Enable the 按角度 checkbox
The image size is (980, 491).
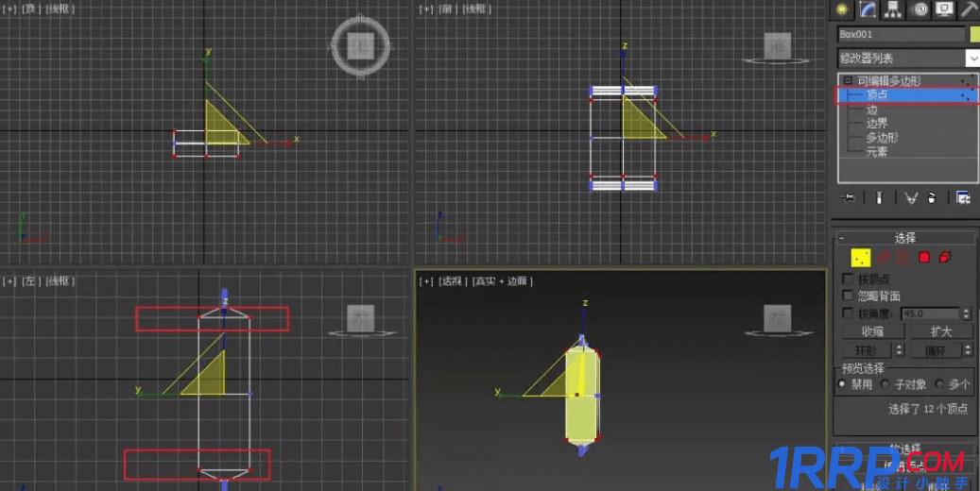(x=848, y=313)
